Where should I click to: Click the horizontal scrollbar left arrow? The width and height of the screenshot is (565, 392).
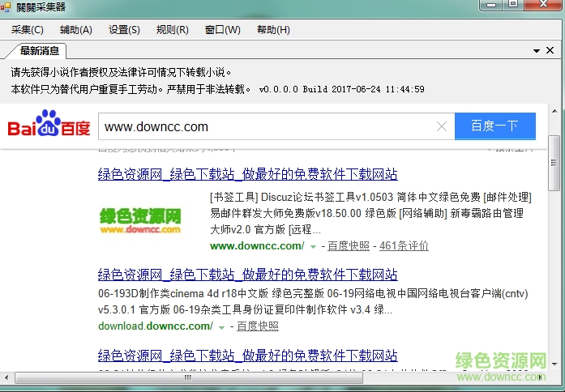(6, 377)
